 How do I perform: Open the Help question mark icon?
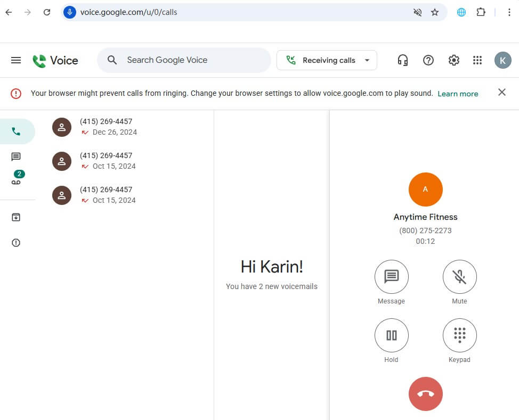pos(428,60)
